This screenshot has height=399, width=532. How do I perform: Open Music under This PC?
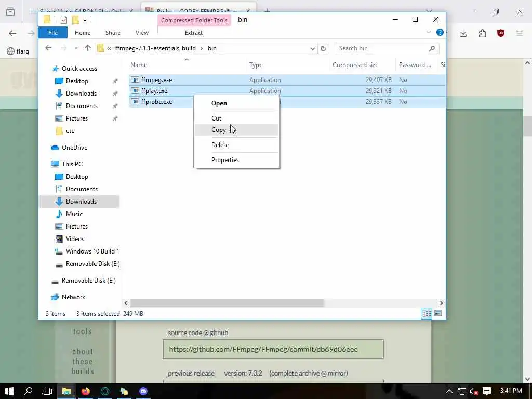coord(74,214)
